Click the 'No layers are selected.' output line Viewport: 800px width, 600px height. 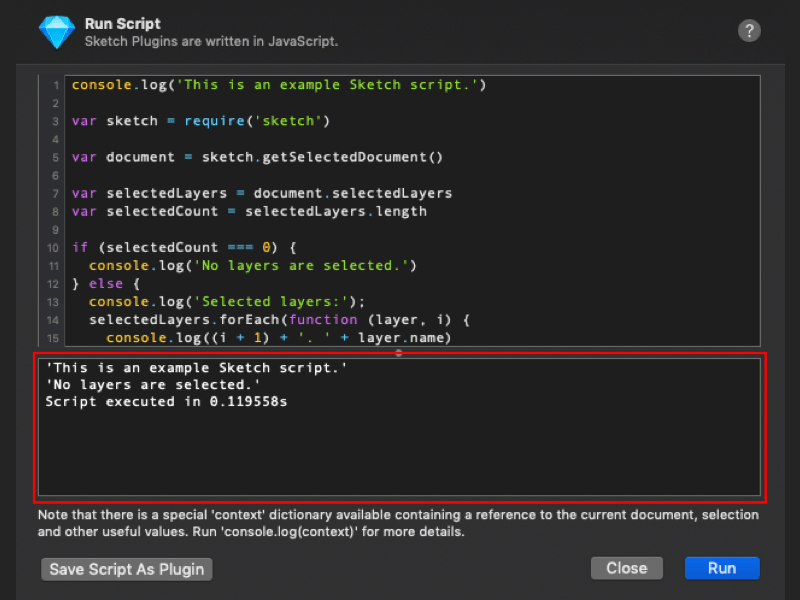tap(153, 385)
